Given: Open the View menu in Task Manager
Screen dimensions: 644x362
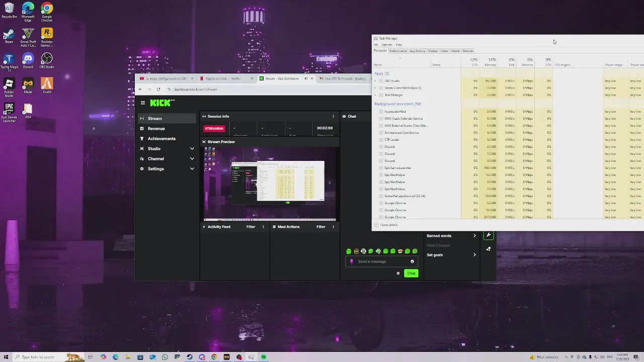Looking at the screenshot, I should 398,45.
